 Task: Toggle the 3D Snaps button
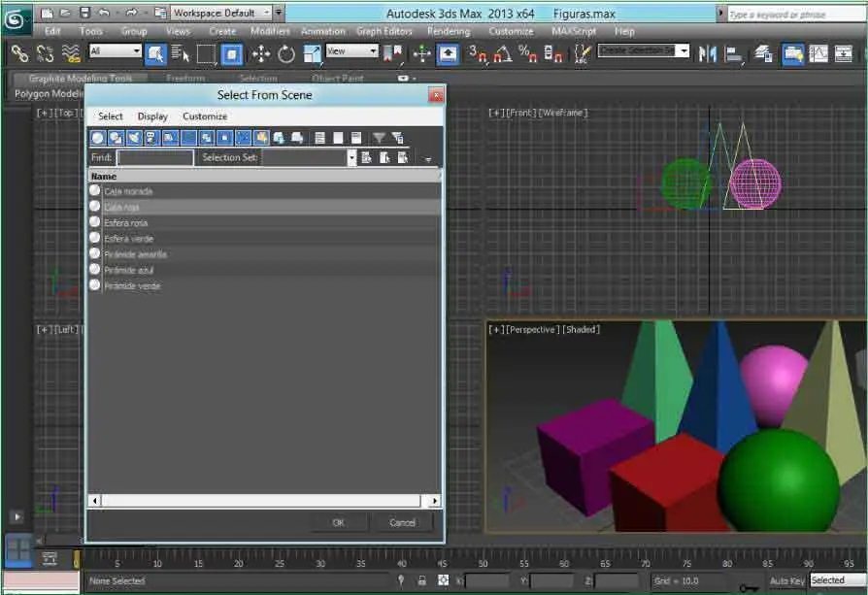477,54
